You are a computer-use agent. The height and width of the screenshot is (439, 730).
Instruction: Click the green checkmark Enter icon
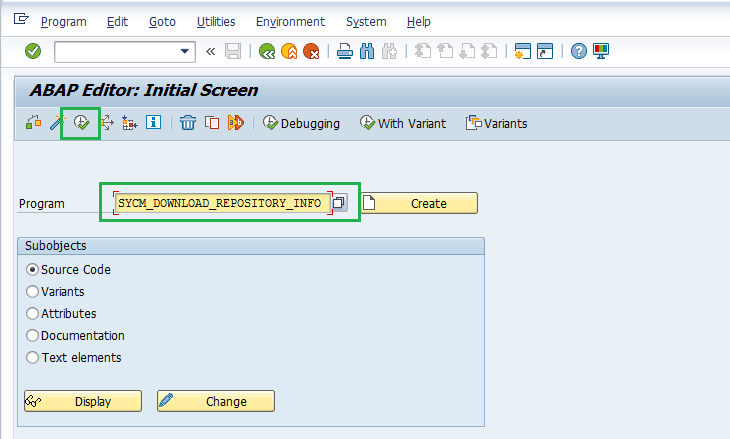pos(33,51)
